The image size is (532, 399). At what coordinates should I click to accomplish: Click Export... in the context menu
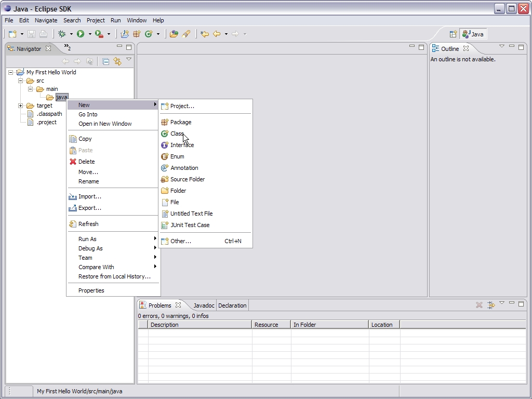point(113,208)
